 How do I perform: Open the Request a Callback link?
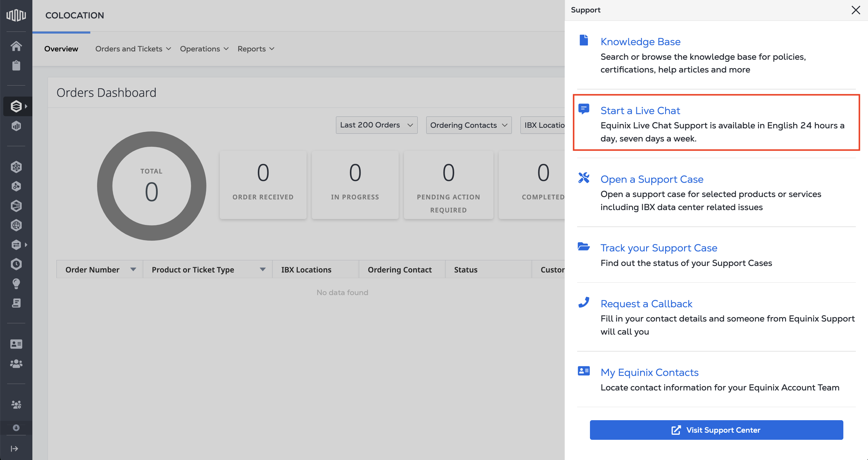[x=646, y=304]
